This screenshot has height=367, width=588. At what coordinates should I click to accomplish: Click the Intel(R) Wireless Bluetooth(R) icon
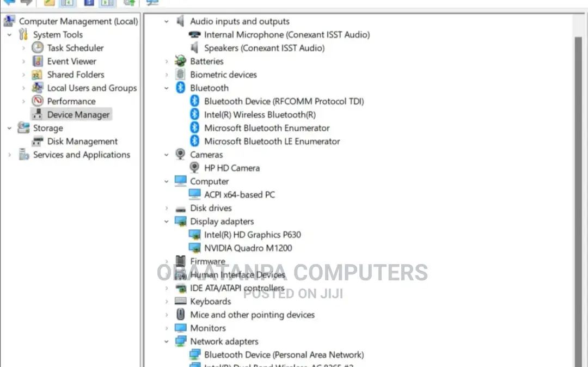pyautogui.click(x=194, y=114)
